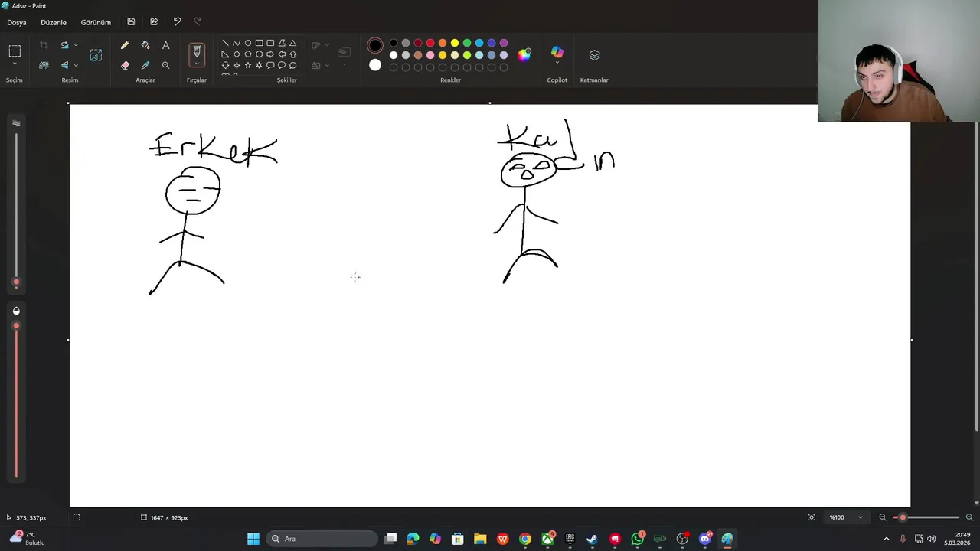The width and height of the screenshot is (980, 551).
Task: Pick the orange color swatch
Action: [x=443, y=43]
